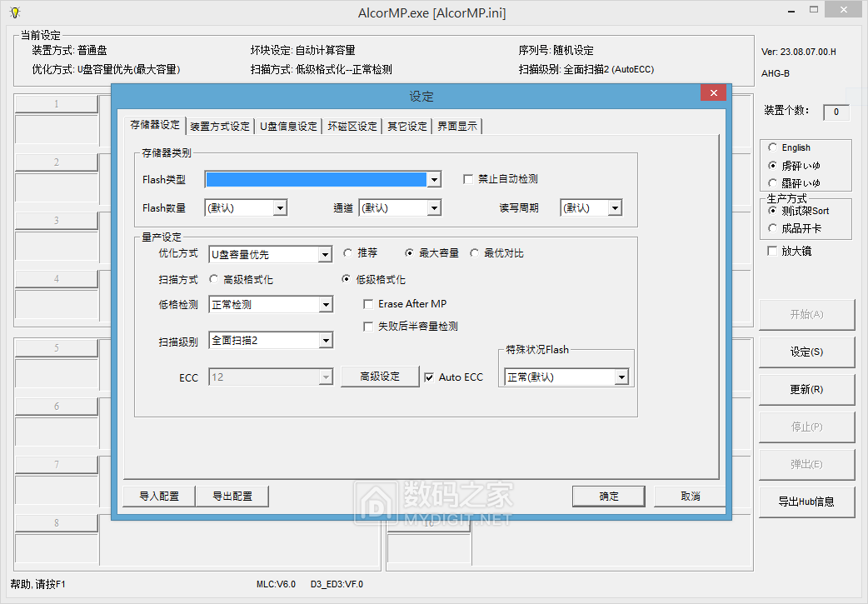Viewport: 868px width, 604px height.
Task: Click the 导出配置 button
Action: coord(232,497)
